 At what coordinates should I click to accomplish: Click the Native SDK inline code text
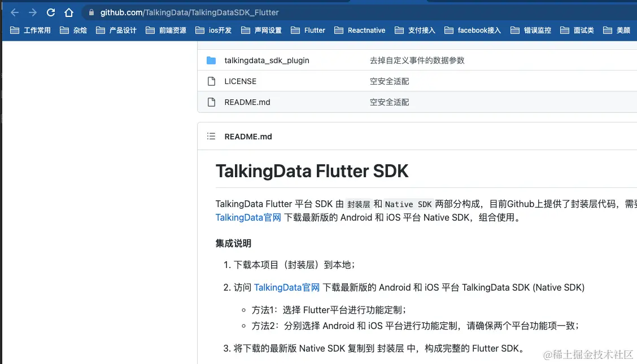[408, 204]
